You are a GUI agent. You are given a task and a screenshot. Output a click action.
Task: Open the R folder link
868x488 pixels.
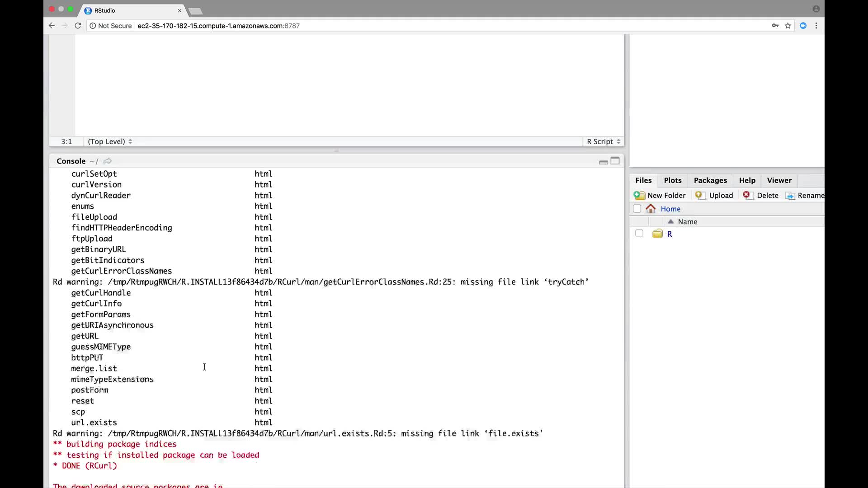click(670, 234)
